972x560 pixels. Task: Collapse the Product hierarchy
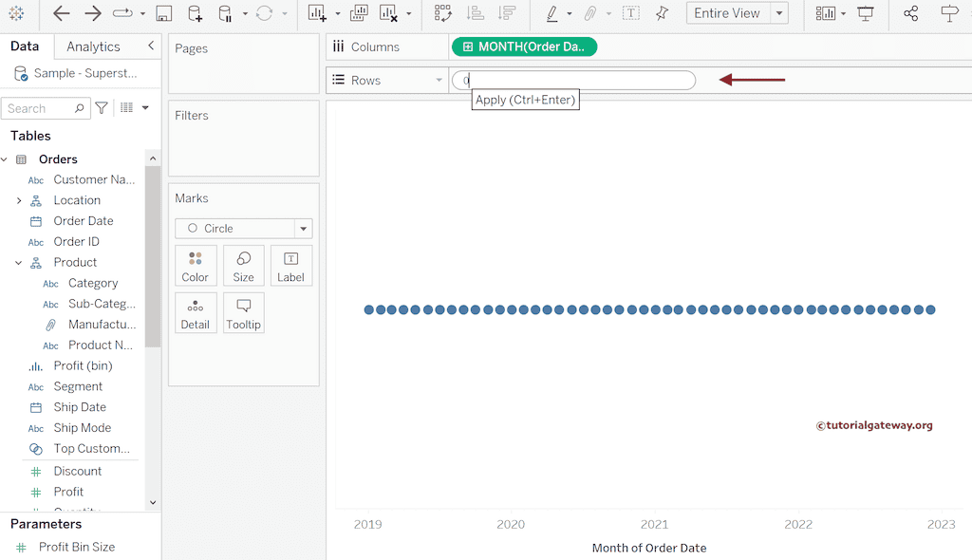pos(19,262)
